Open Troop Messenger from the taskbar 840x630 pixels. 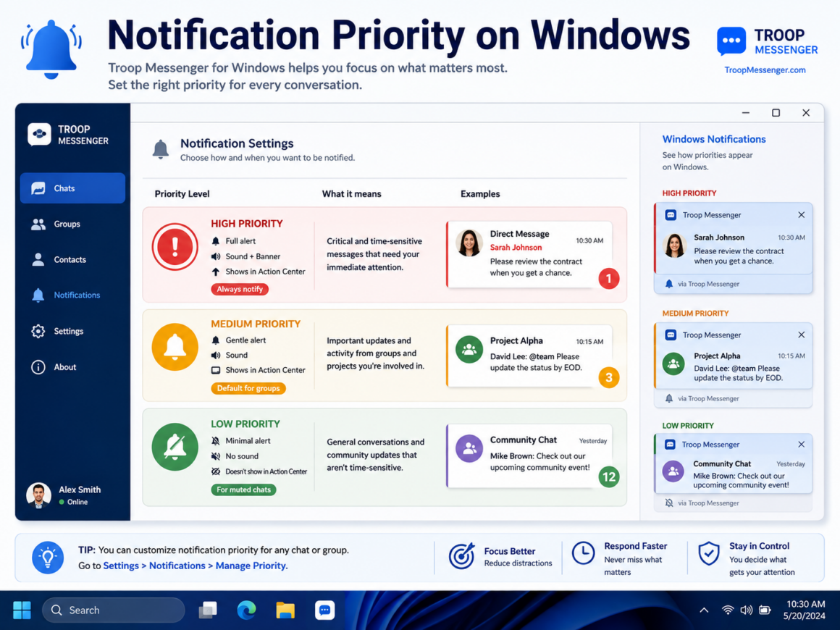[x=324, y=610]
